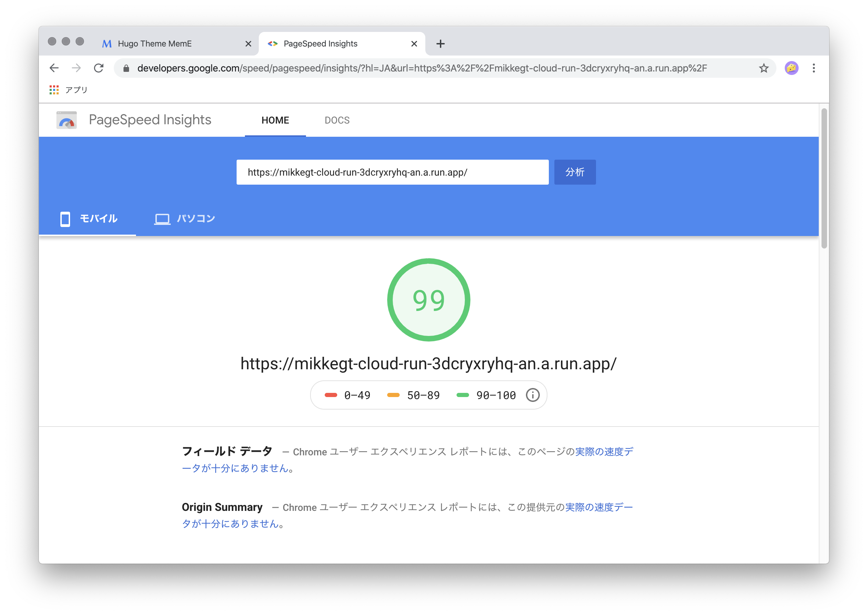Viewport: 868px width, 615px height.
Task: Go back with the browser back arrow
Action: (54, 68)
